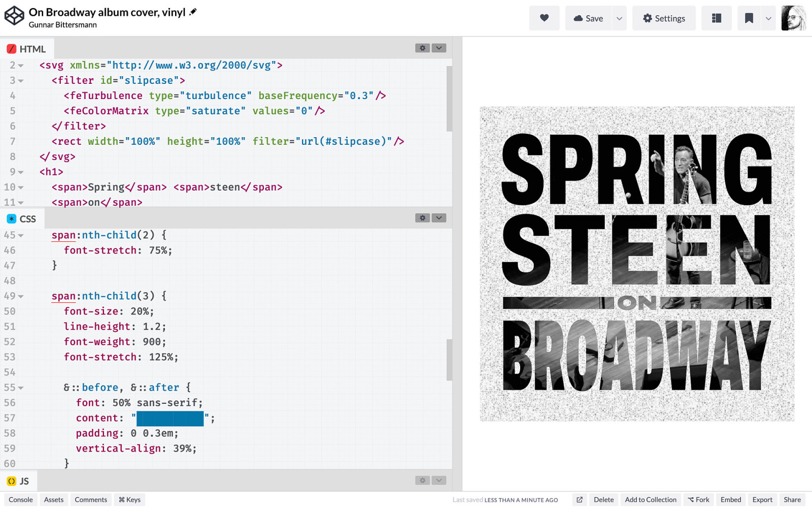
Task: Expand JS editor options chevron
Action: tap(439, 480)
